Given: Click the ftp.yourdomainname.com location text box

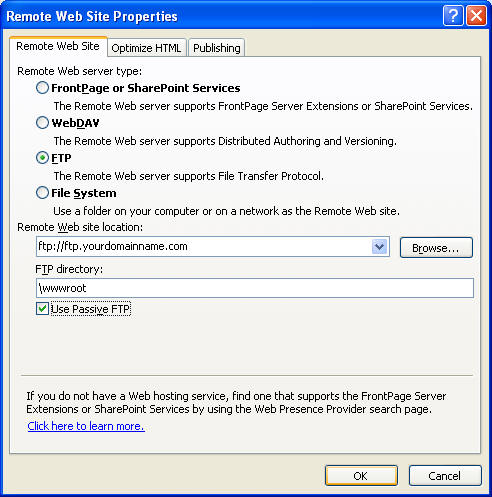Looking at the screenshot, I should tap(203, 247).
